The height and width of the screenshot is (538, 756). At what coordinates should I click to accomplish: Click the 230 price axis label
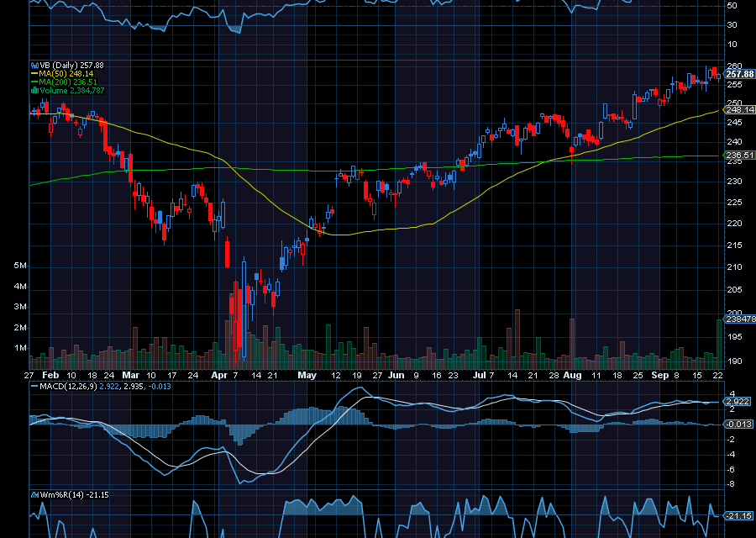[x=734, y=182]
